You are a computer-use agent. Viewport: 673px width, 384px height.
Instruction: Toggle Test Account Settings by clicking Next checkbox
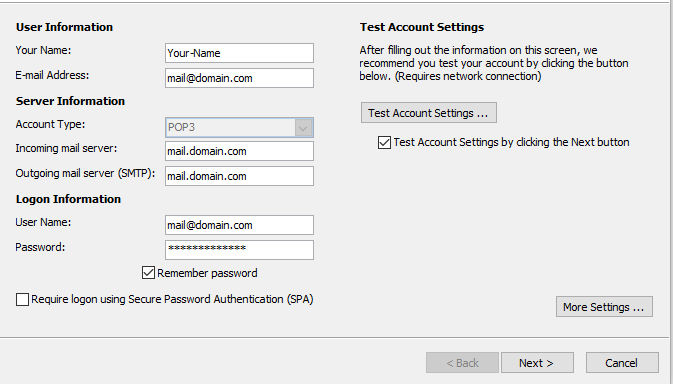coord(384,142)
